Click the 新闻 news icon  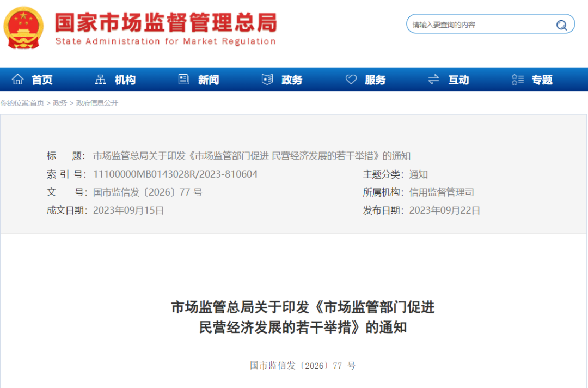coord(184,79)
